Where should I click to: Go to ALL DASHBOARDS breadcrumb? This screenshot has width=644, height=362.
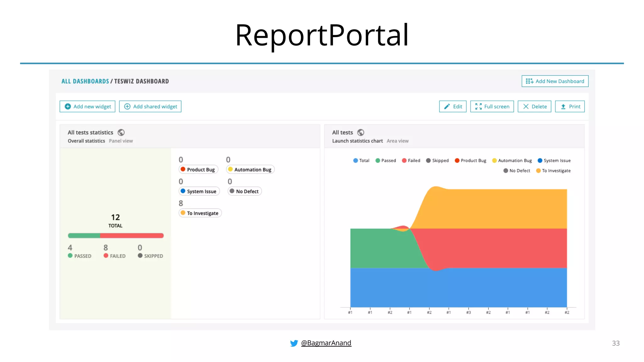click(x=85, y=81)
